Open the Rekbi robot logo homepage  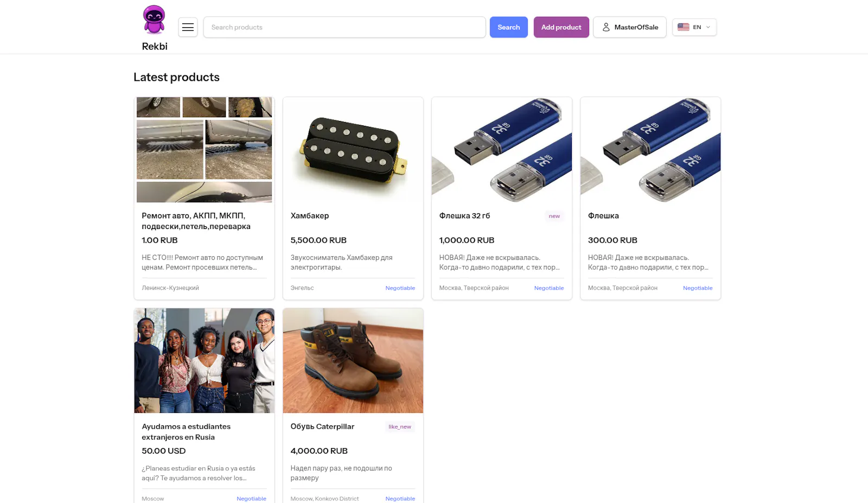154,20
